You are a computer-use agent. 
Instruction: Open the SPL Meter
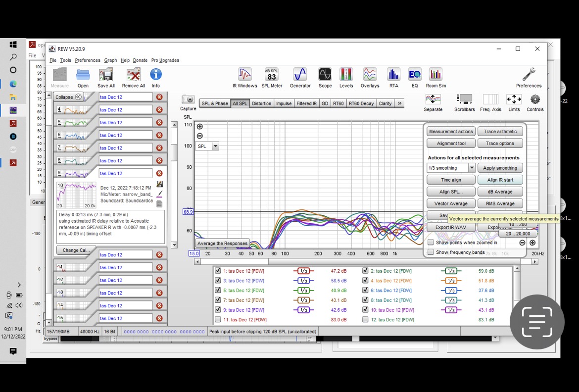point(271,78)
